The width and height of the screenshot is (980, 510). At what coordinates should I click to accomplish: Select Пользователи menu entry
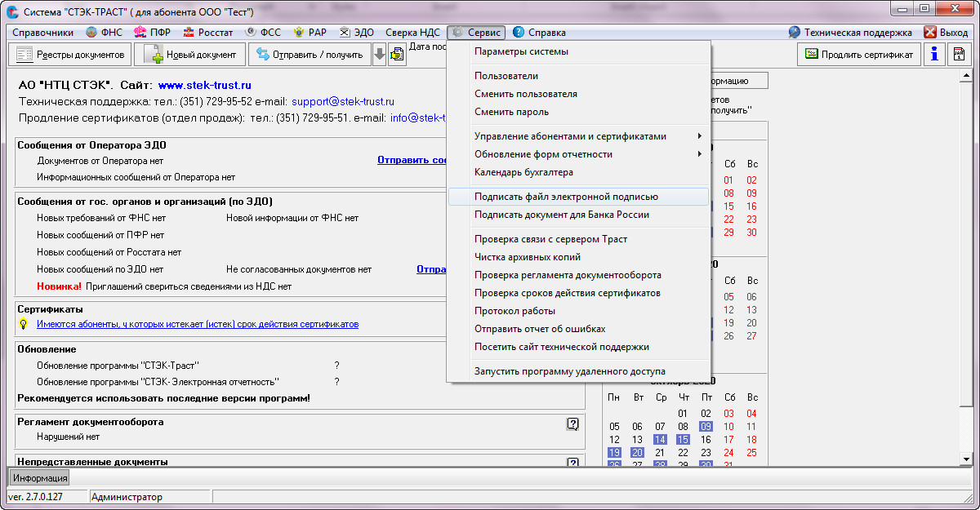click(x=579, y=76)
